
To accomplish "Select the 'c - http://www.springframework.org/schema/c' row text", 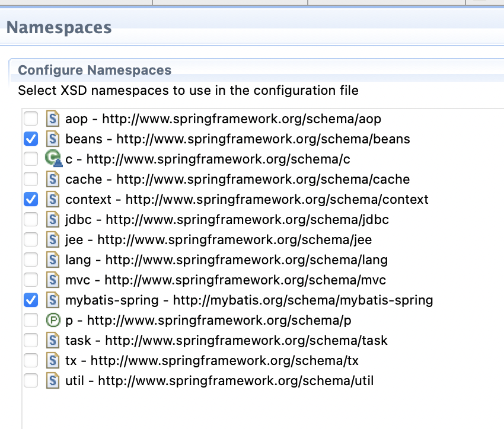I will [208, 159].
